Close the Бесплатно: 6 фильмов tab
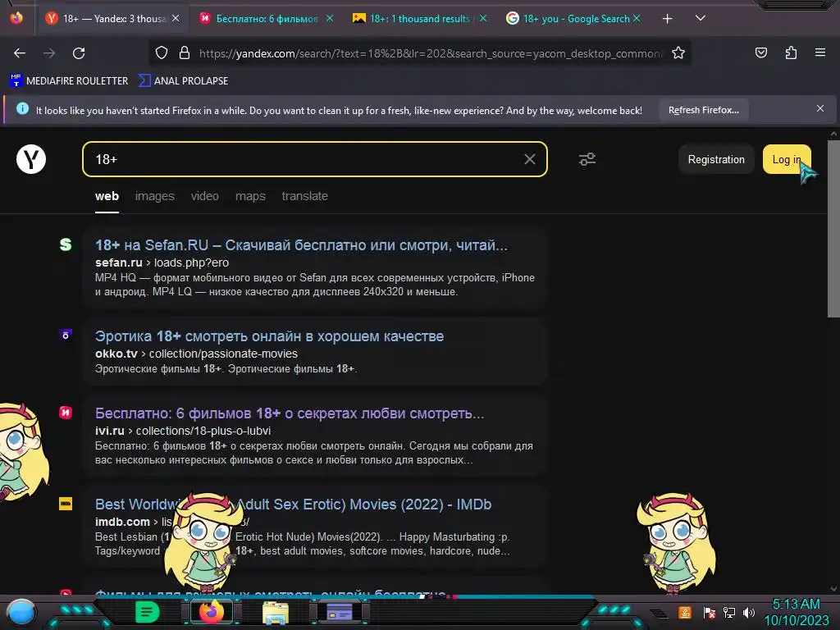 [x=330, y=18]
